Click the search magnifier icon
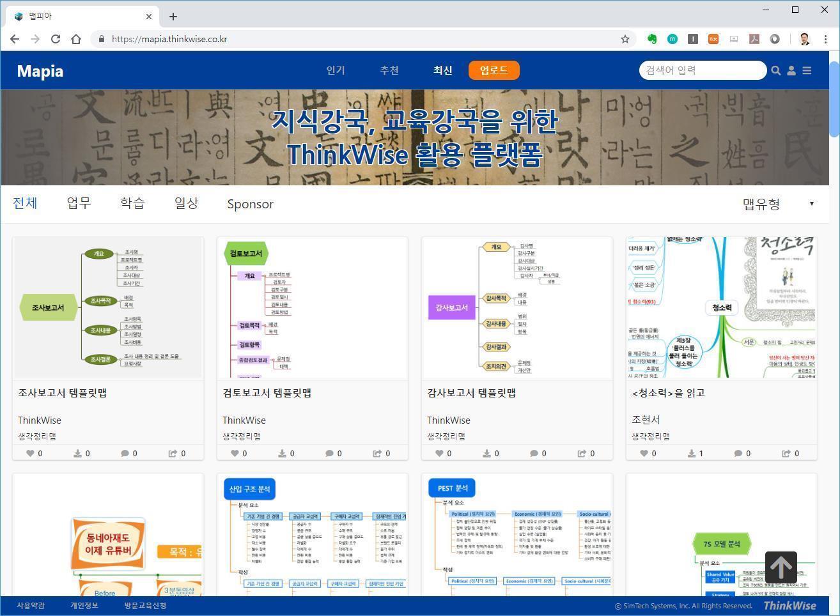 [776, 71]
